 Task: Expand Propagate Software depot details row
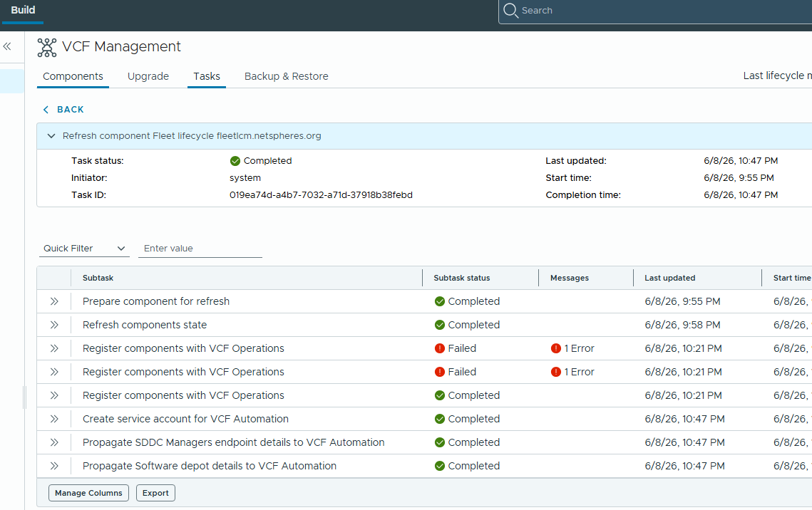pos(54,466)
